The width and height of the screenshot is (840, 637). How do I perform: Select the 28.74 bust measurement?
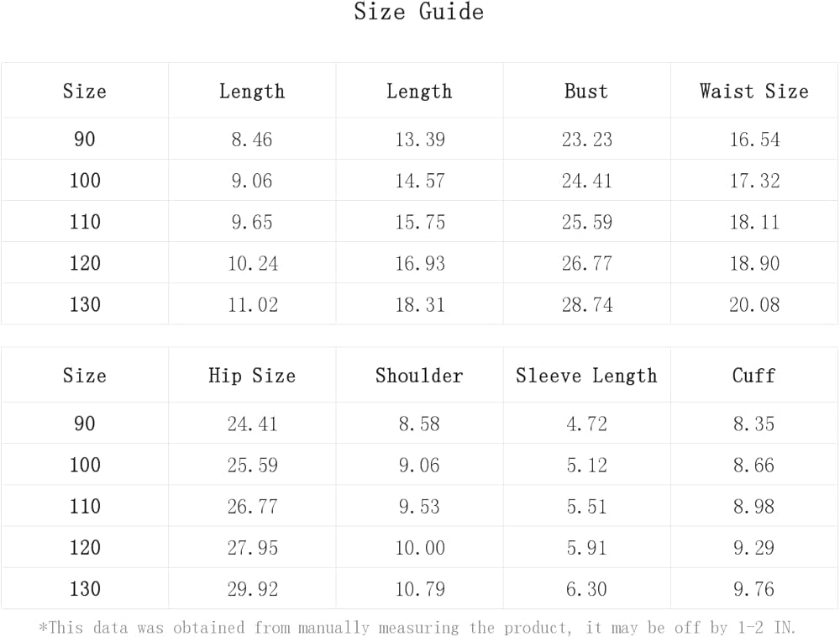586,305
